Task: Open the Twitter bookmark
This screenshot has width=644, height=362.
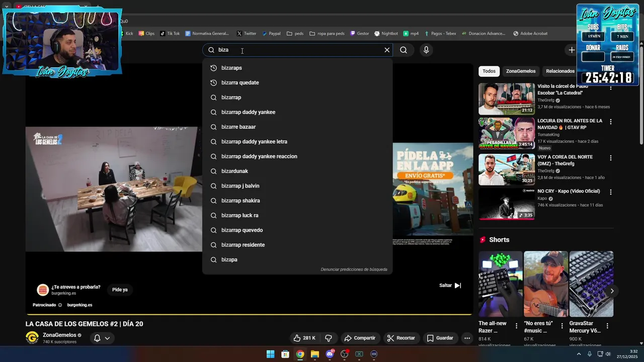Action: [x=247, y=34]
